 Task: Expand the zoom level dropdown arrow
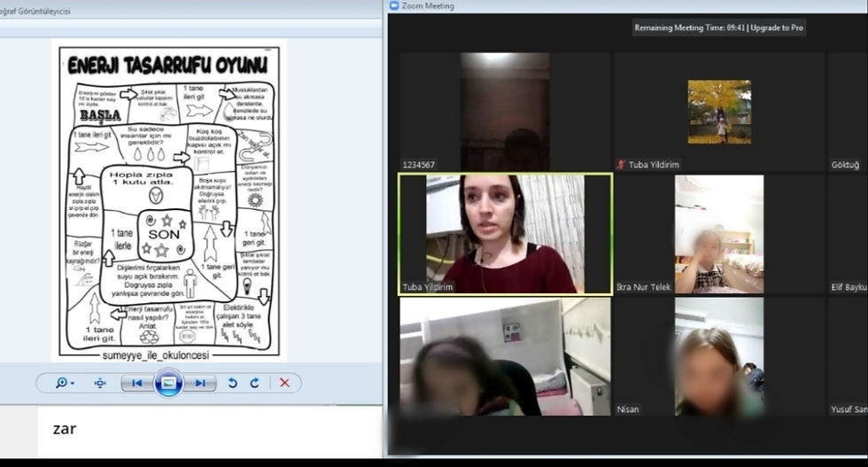click(73, 384)
